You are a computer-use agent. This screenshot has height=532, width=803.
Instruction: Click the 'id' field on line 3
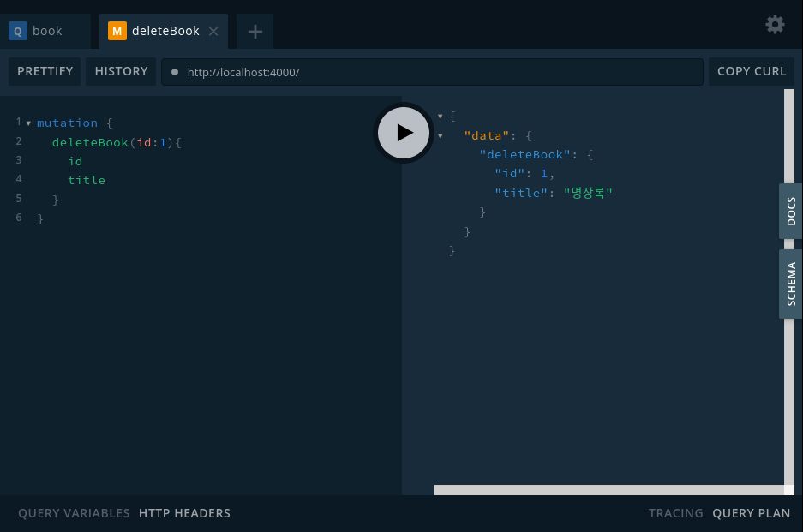click(x=75, y=161)
